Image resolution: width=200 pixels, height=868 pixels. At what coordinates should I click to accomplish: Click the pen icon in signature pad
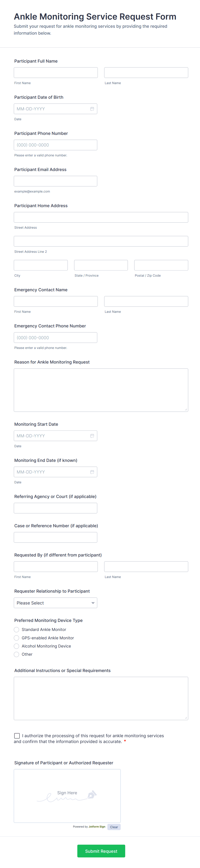pyautogui.click(x=92, y=795)
